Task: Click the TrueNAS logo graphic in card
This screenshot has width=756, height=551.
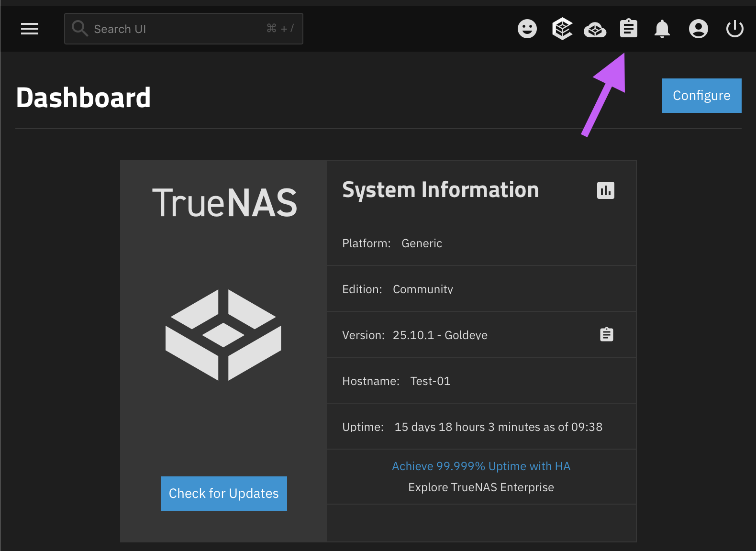Action: pos(223,335)
